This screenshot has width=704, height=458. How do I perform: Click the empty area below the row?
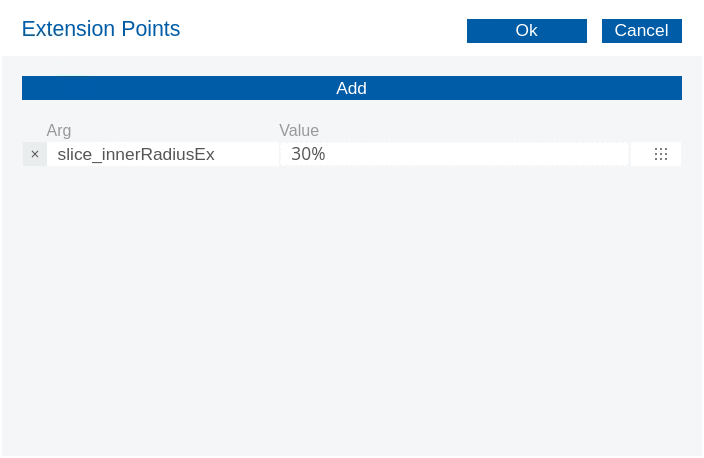[351, 300]
